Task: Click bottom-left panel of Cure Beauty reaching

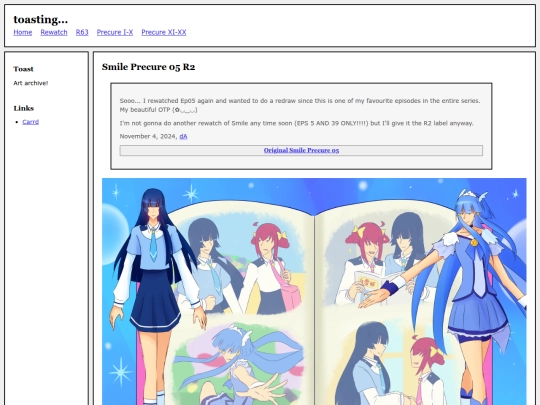Action: [x=238, y=363]
